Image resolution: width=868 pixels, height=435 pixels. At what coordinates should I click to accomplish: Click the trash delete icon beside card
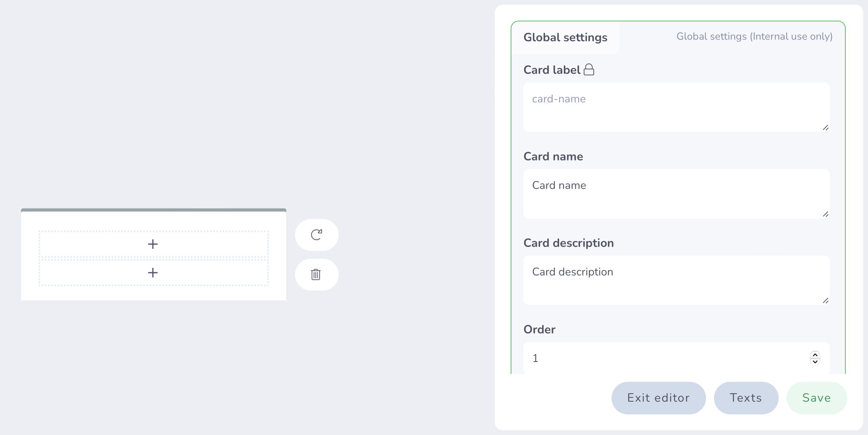[316, 274]
